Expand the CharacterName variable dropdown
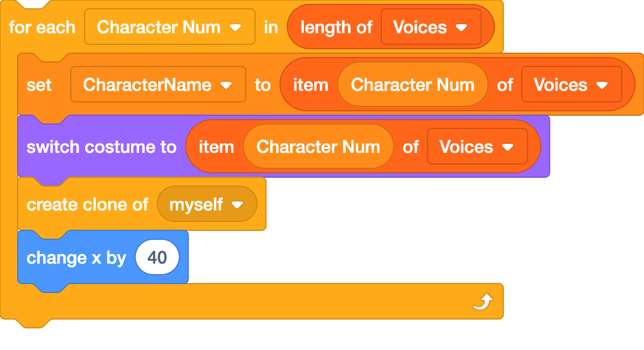 [158, 85]
